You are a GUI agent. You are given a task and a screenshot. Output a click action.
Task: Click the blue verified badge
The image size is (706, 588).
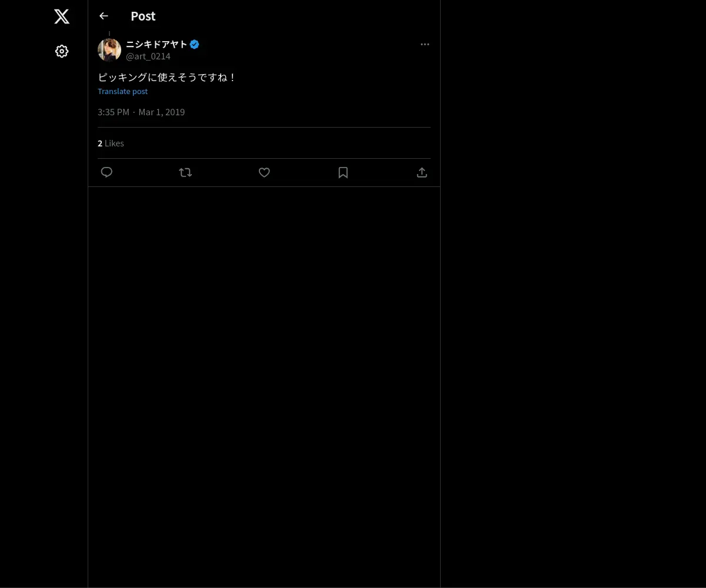coord(195,44)
